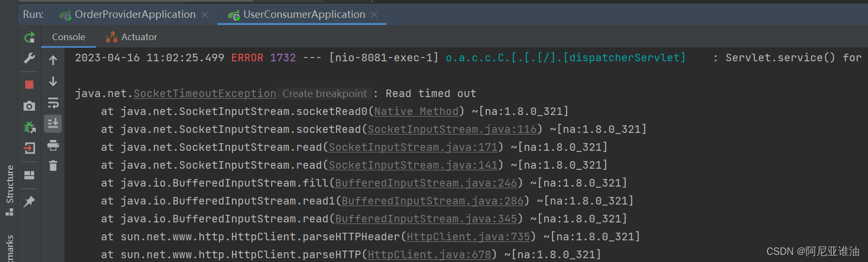Open the Console tab
Image resolution: width=868 pixels, height=262 pixels.
[68, 37]
